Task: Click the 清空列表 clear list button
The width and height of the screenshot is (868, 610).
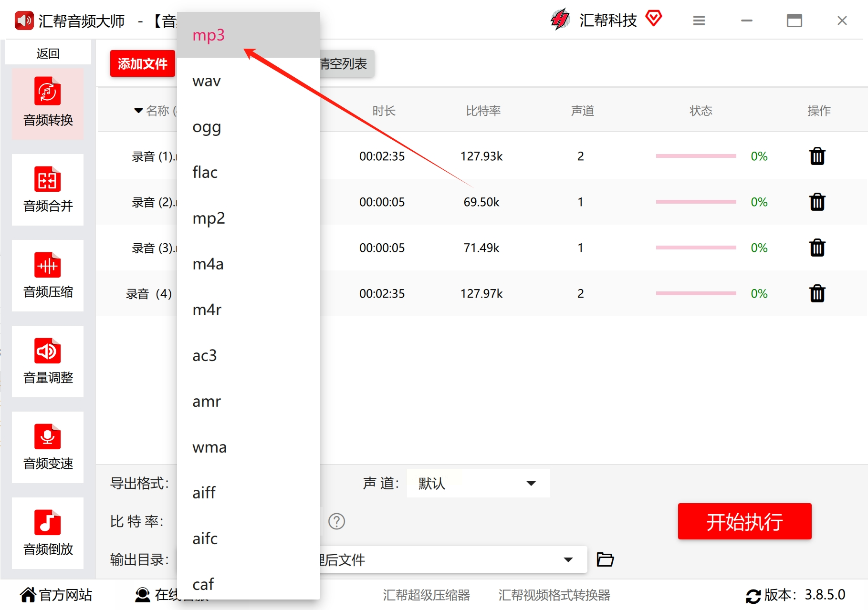Action: click(x=347, y=63)
